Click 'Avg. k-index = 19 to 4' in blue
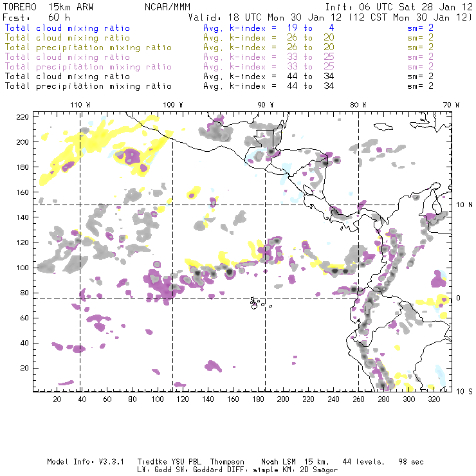 269,28
